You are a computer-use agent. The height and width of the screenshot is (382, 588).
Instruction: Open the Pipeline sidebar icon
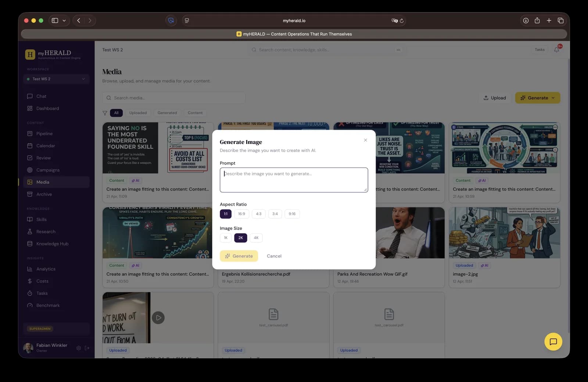pyautogui.click(x=30, y=134)
